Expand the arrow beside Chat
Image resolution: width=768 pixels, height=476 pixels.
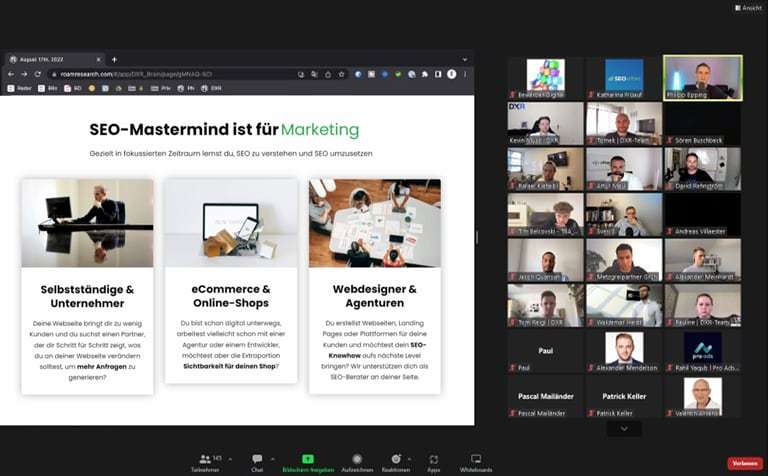(x=272, y=459)
